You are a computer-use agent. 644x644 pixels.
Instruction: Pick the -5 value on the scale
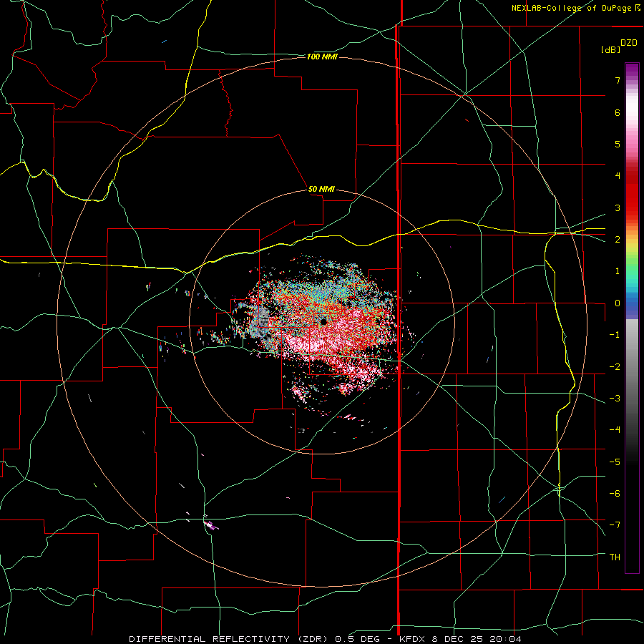615,462
